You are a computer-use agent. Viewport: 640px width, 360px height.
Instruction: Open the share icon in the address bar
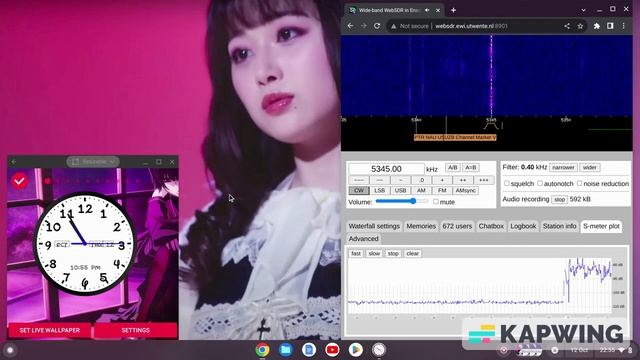tap(567, 26)
